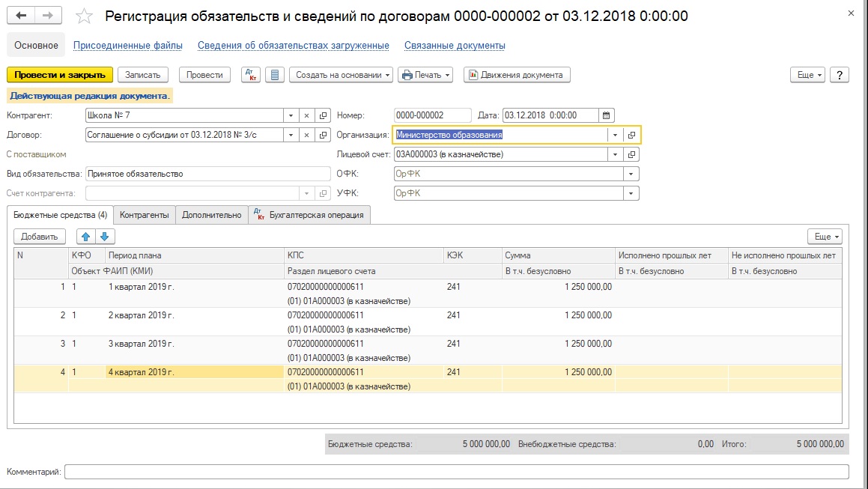868x489 pixels.
Task: Open the table Еще menu
Action: pyautogui.click(x=825, y=237)
